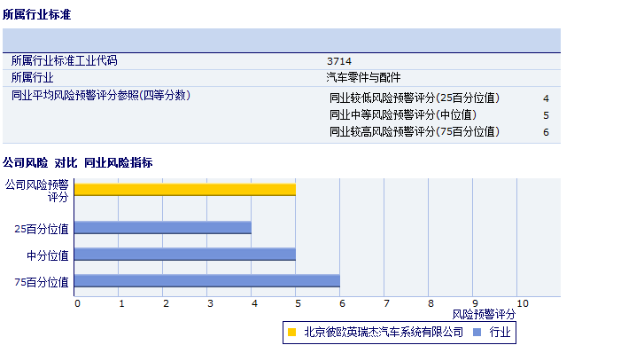Select the yellow 公司风险预警评分 bar
The image size is (644, 353).
(x=185, y=190)
